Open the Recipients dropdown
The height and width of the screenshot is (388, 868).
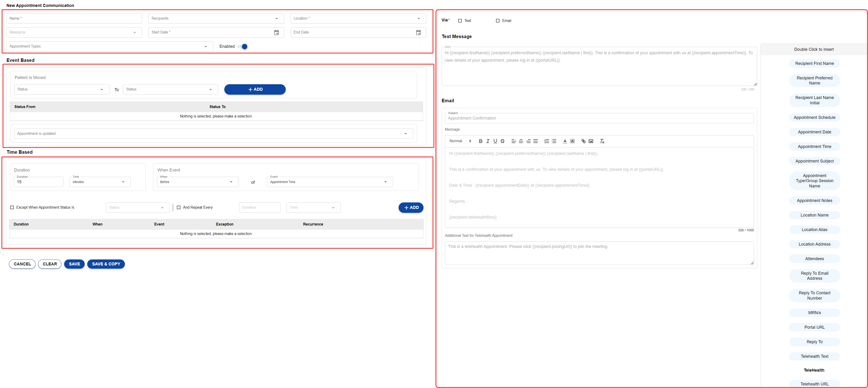pyautogui.click(x=216, y=18)
